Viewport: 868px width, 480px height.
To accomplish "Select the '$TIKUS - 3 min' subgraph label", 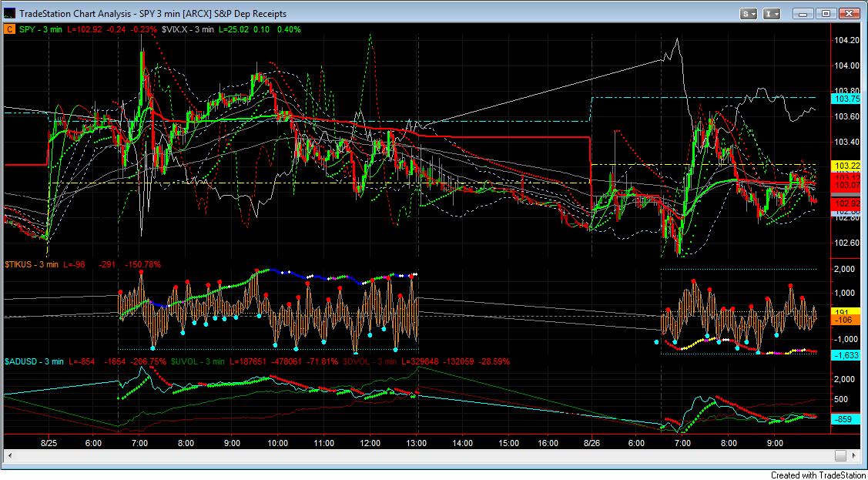I will [32, 264].
